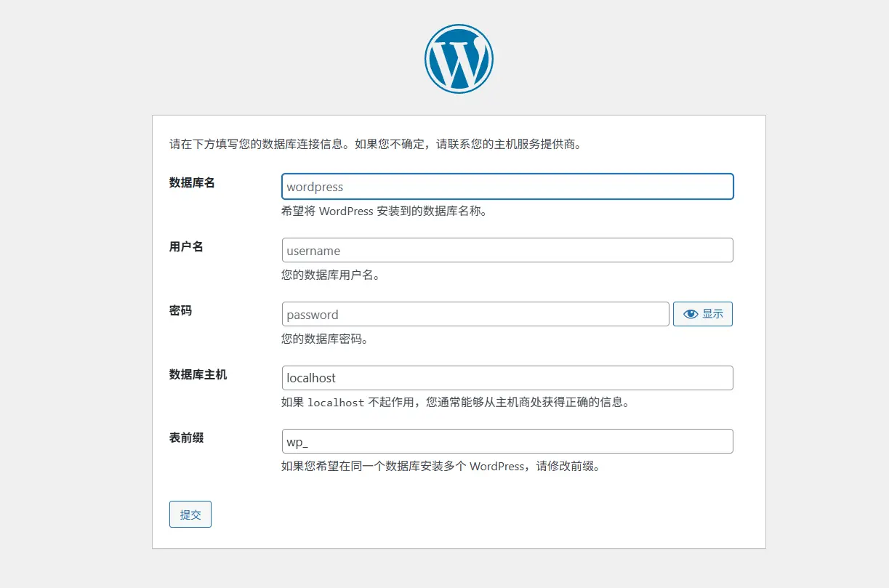This screenshot has width=889, height=588.
Task: Click help text 您的数据库用户名
Action: tap(331, 275)
